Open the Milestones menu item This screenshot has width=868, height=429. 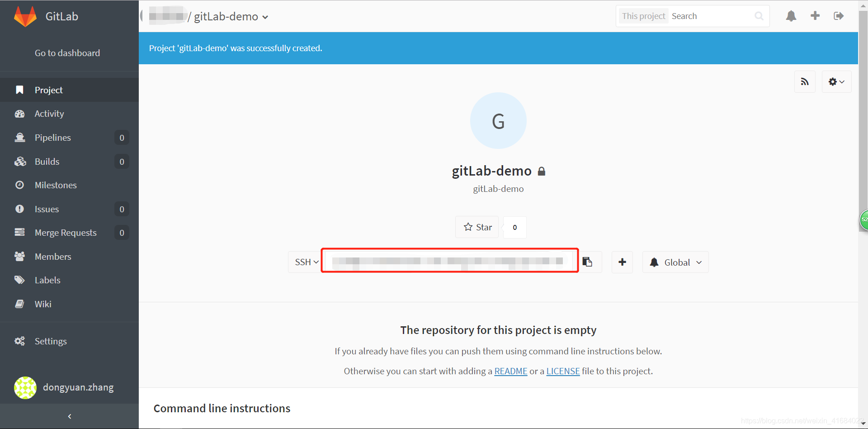69,185
